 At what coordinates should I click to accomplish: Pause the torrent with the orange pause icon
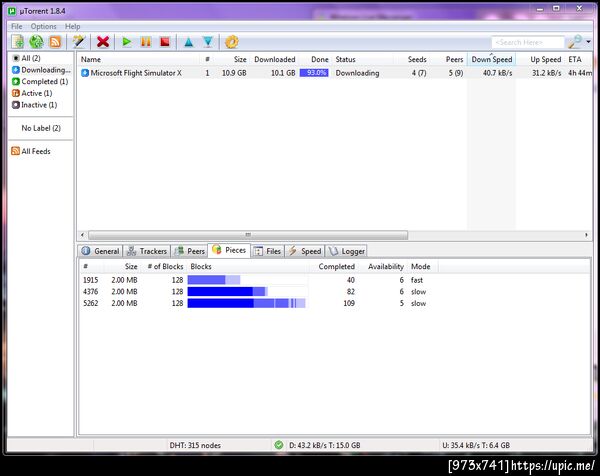(146, 41)
